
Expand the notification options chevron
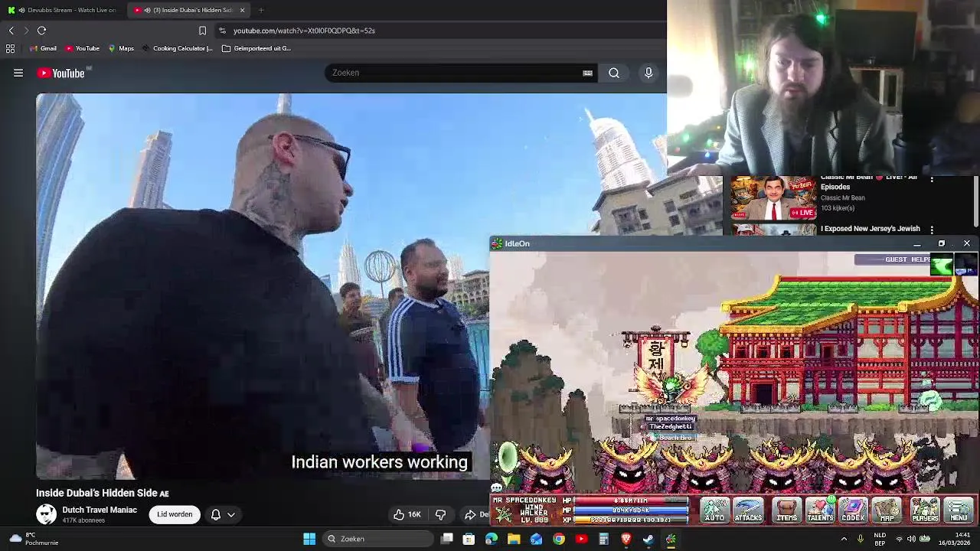point(231,515)
